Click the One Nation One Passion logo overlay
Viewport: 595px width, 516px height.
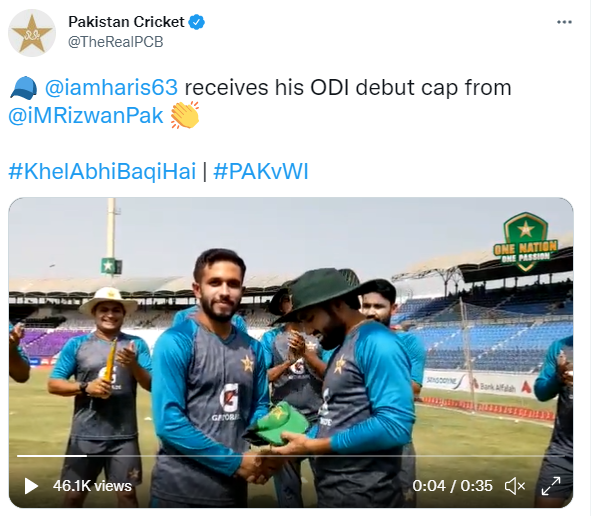coord(525,242)
